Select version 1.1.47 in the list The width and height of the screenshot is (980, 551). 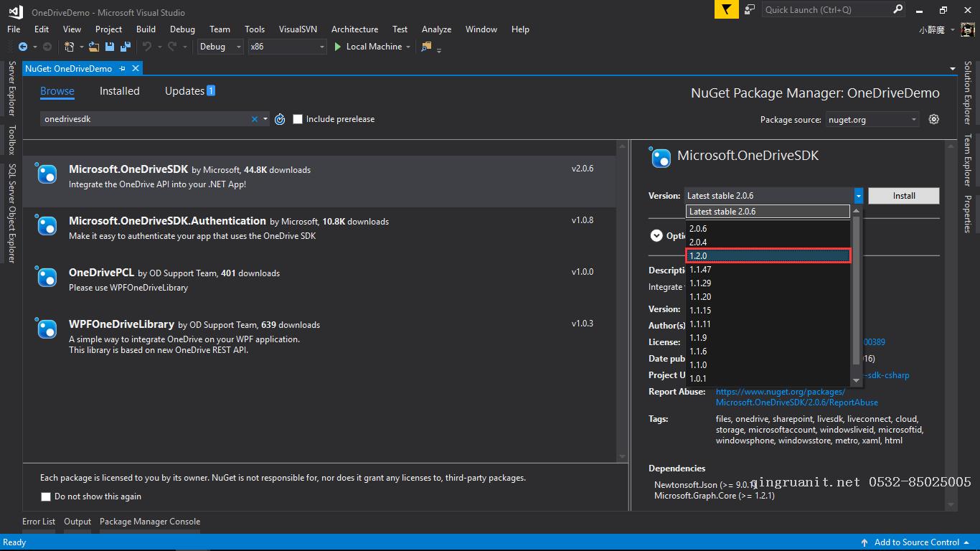(x=768, y=270)
